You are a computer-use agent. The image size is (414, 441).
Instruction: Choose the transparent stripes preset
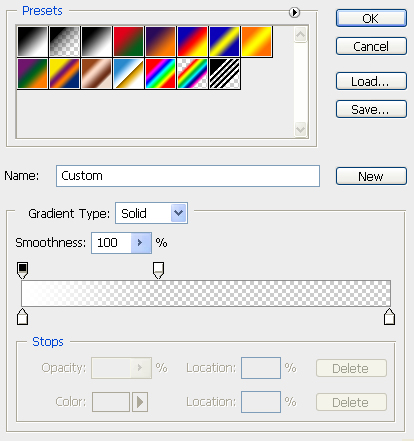pos(224,74)
